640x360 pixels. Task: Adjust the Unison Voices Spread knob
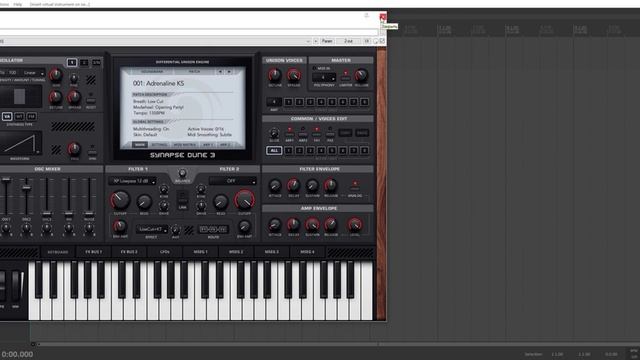[x=293, y=76]
